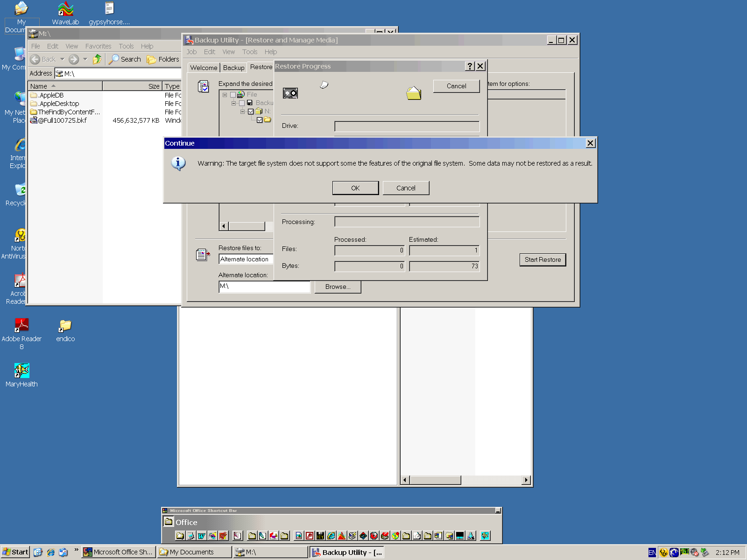Click the info icon in Continue dialog
The width and height of the screenshot is (747, 560).
[x=178, y=163]
